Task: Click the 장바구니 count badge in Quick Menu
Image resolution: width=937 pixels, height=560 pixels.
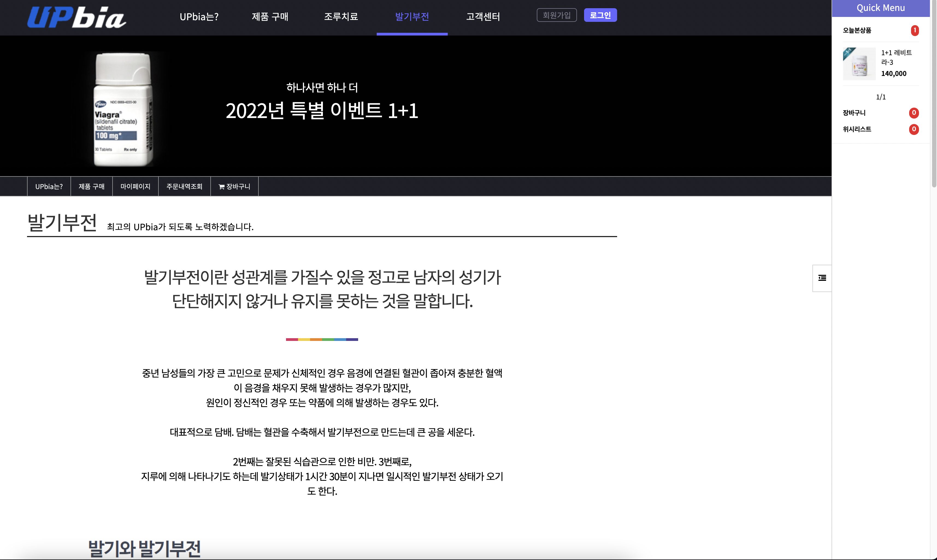Action: point(914,113)
